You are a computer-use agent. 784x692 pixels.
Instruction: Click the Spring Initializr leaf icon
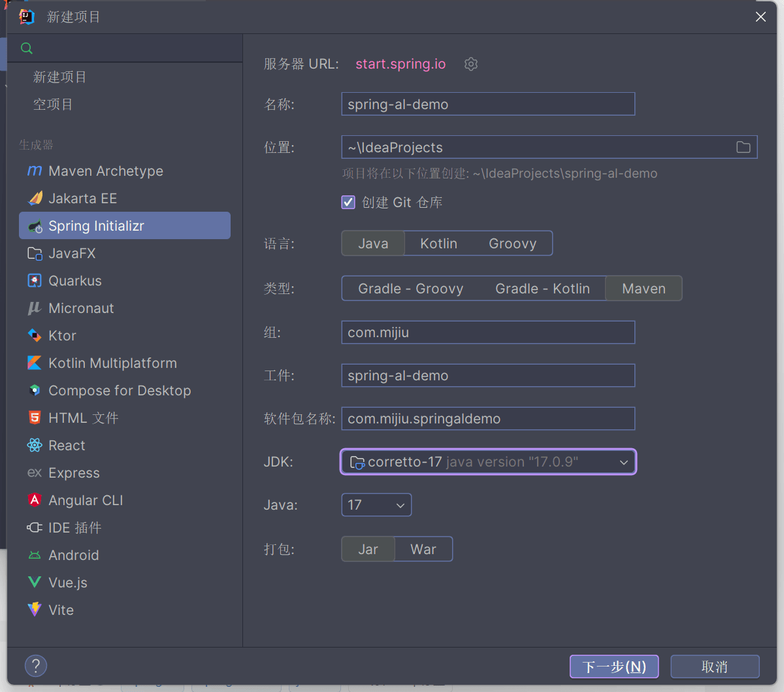click(x=35, y=226)
